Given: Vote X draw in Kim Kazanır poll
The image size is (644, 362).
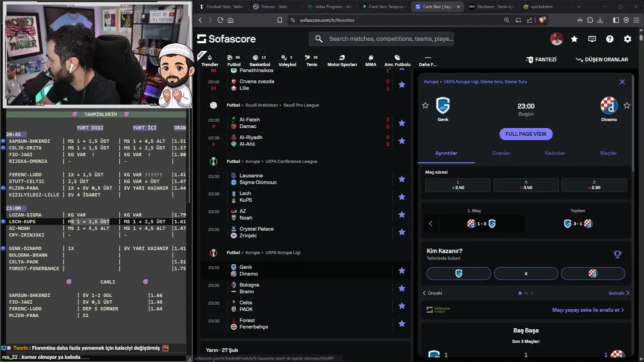Looking at the screenshot, I should tap(526, 274).
